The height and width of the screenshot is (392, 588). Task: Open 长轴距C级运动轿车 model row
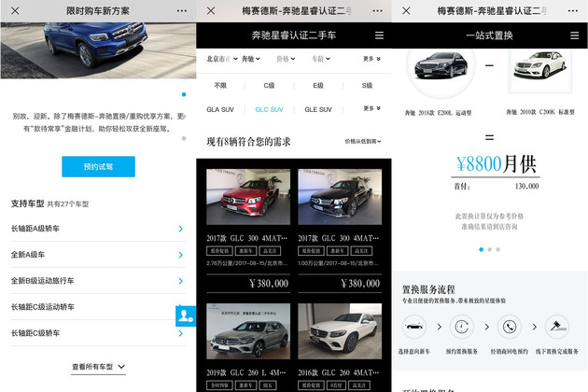coord(98,307)
